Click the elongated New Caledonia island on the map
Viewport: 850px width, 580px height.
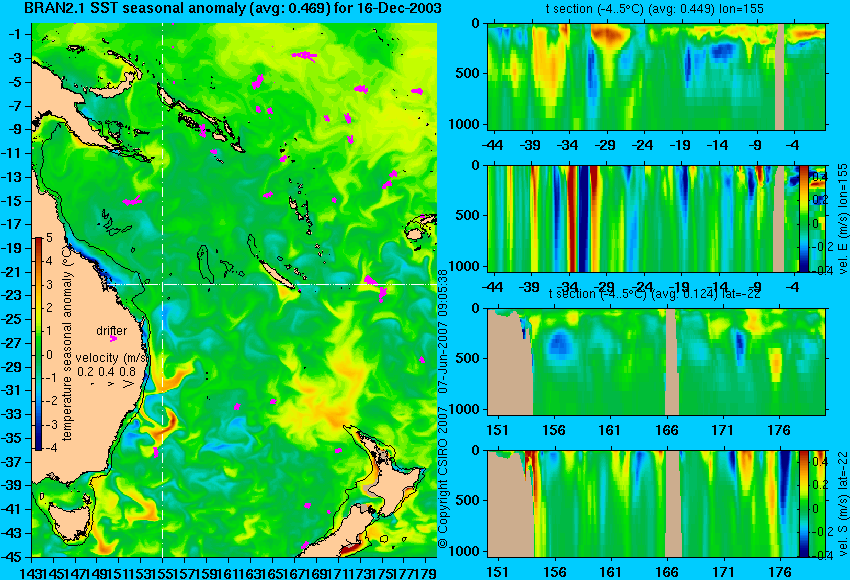(x=279, y=275)
